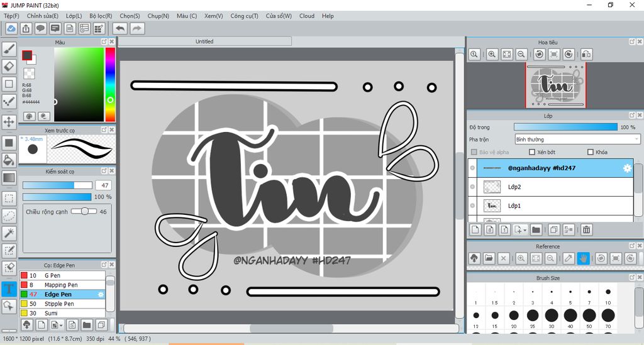Select the filled rectangle Fill tool

9,143
